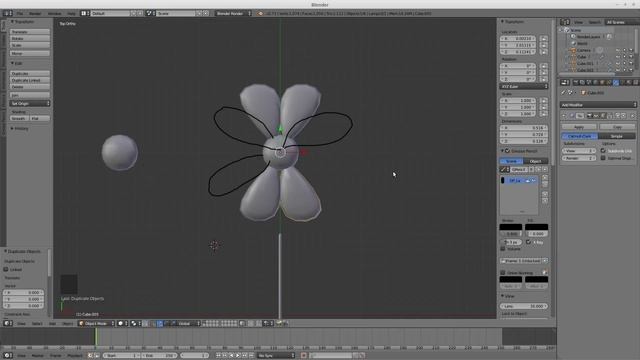Click the Duplicate Linked button
Screen dimensions: 640x360
point(30,80)
